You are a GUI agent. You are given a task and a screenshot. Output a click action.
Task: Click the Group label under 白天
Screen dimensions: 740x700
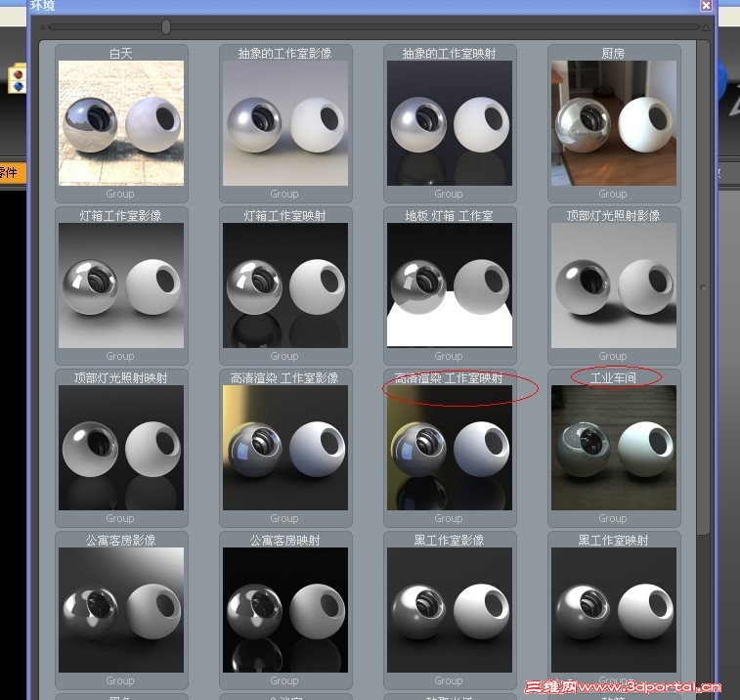click(120, 194)
